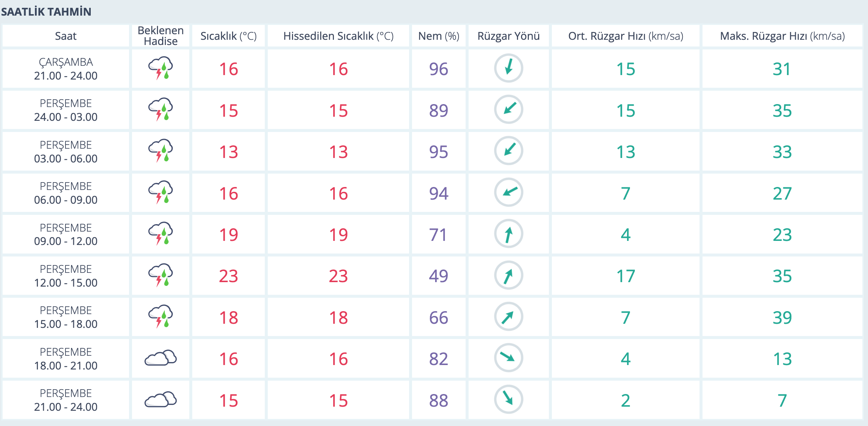Click the Saat column header
The image size is (868, 426).
pos(66,36)
